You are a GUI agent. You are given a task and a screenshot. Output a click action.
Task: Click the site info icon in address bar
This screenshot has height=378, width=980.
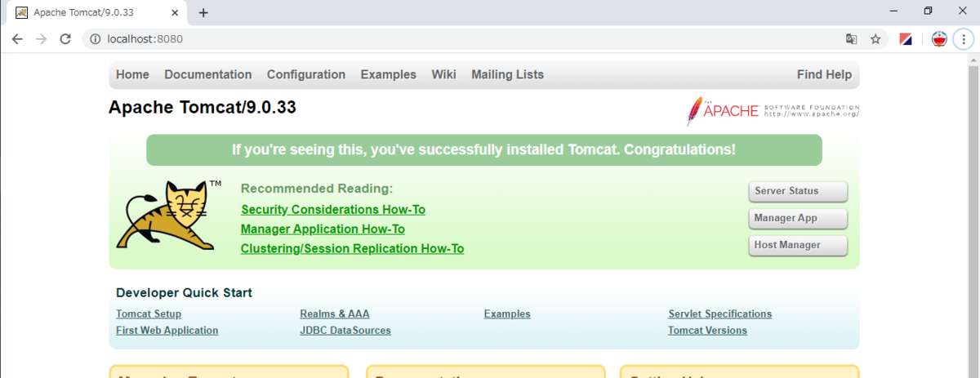[x=95, y=39]
